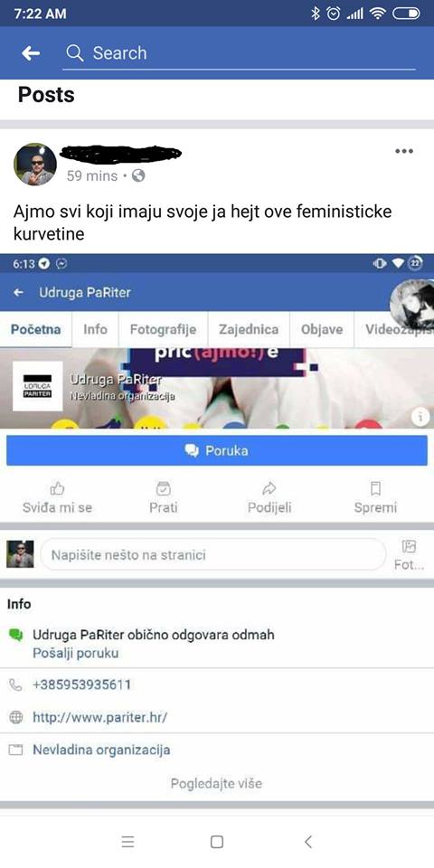The width and height of the screenshot is (434, 868).
Task: Tap the Poruka message button
Action: [x=217, y=450]
